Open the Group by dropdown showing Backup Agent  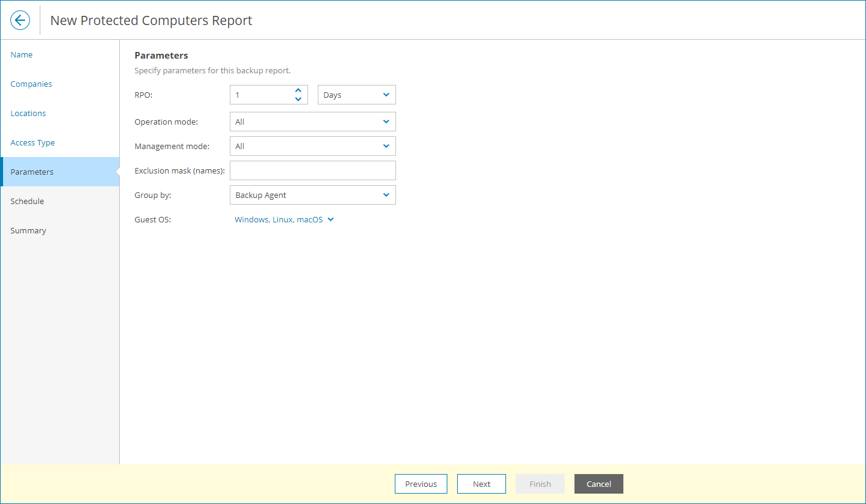(312, 195)
